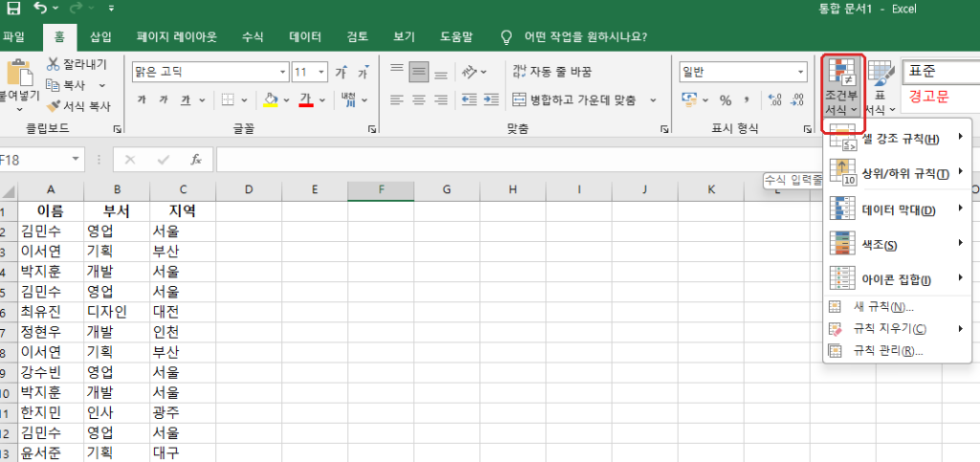
Task: Choose 새 규칙 menu item
Action: point(898,306)
